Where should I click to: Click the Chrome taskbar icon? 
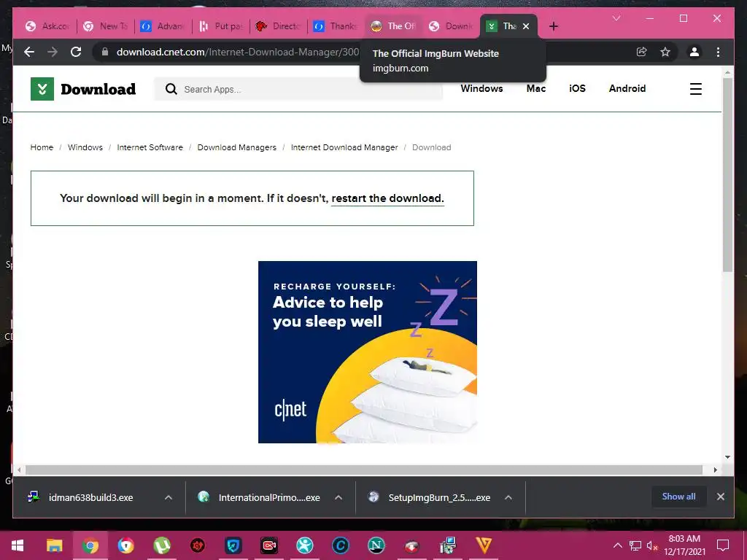[x=90, y=545]
